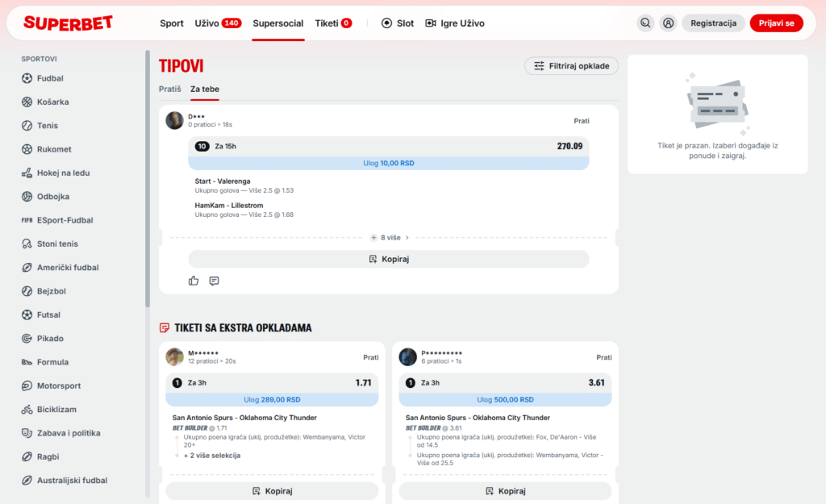The height and width of the screenshot is (504, 826).
Task: Open Tiketi menu in header
Action: [333, 23]
